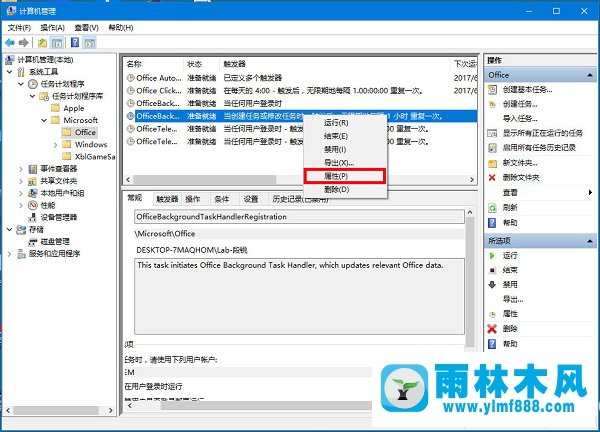Choose 删除(D) in context menu

345,190
